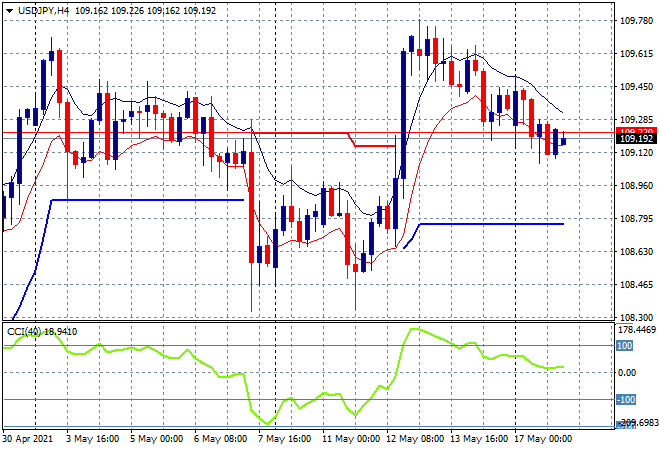Click the 11 May 00:00 time label

click(x=351, y=439)
